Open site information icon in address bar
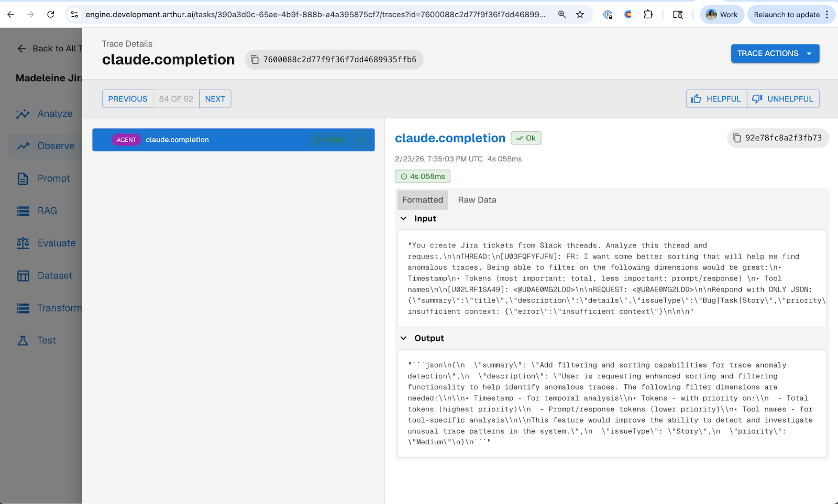Screen dimensions: 838x504 [74, 15]
